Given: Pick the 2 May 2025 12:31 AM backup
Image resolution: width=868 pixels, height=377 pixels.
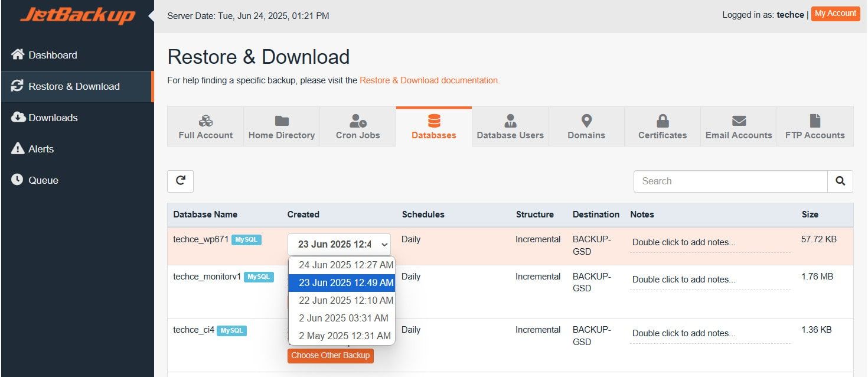Looking at the screenshot, I should point(344,336).
